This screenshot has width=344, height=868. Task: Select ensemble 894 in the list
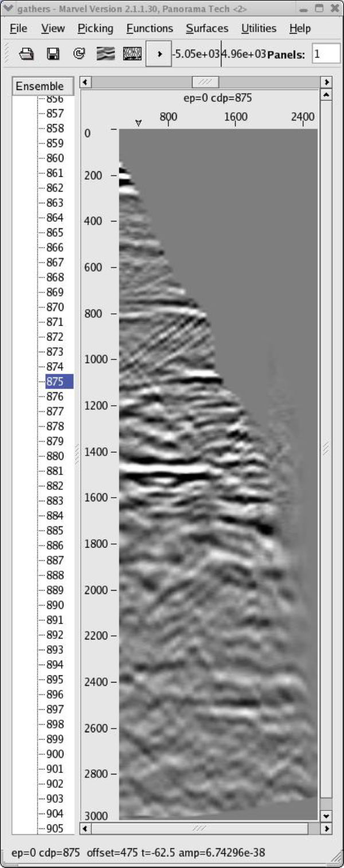pos(55,665)
